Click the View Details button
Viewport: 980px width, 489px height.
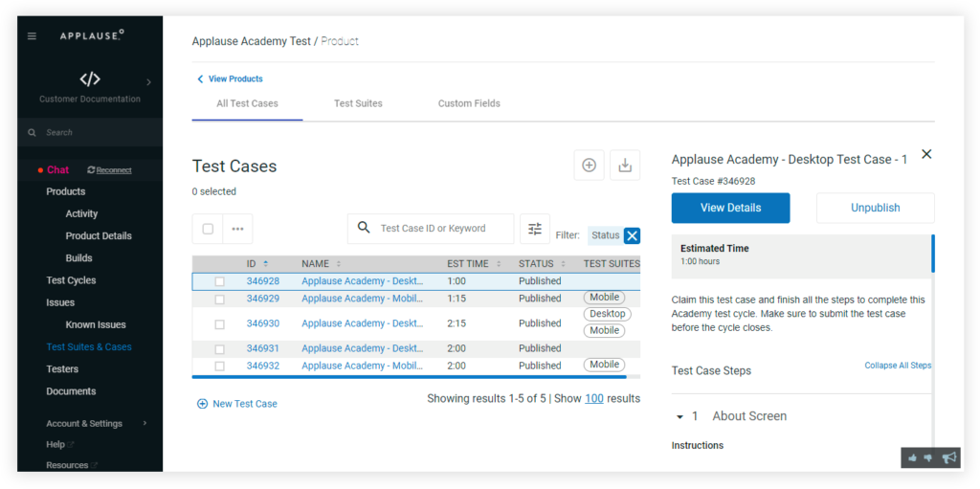[x=730, y=209]
